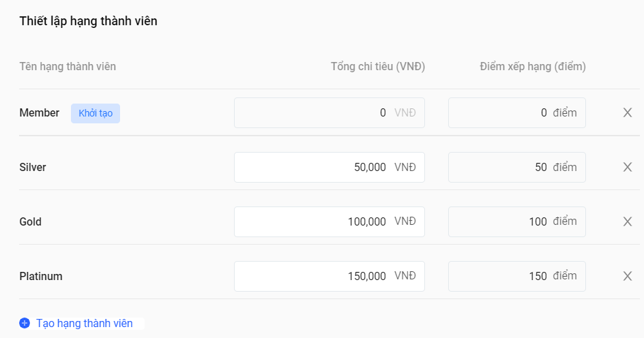Remove the Platinum tier with its X icon
Screen dimensions: 644x338
(627, 277)
